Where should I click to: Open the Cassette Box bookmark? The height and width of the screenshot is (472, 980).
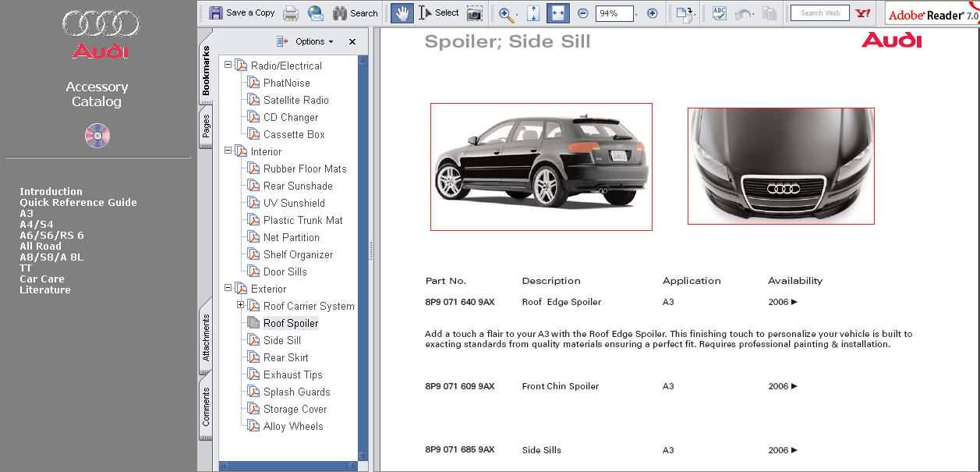(294, 134)
